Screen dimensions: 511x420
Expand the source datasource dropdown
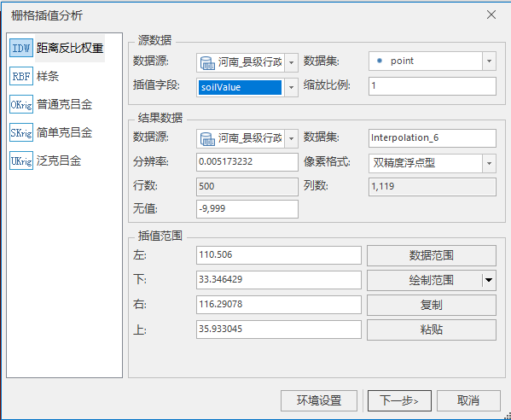click(x=292, y=62)
